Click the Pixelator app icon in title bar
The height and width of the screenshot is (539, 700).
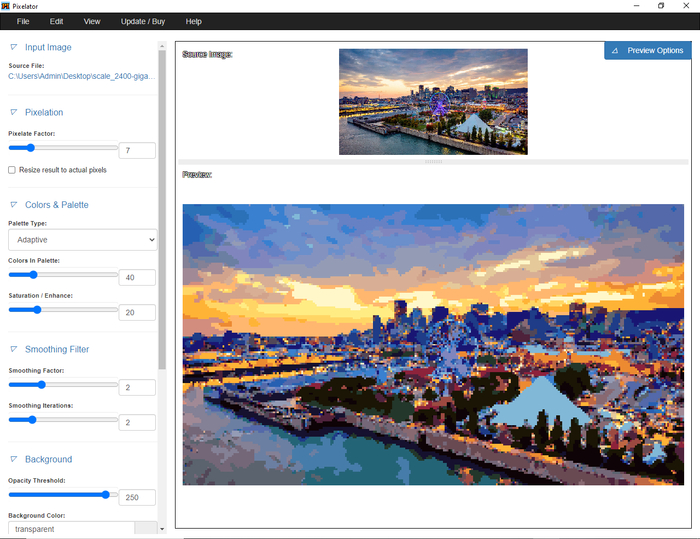[x=7, y=6]
